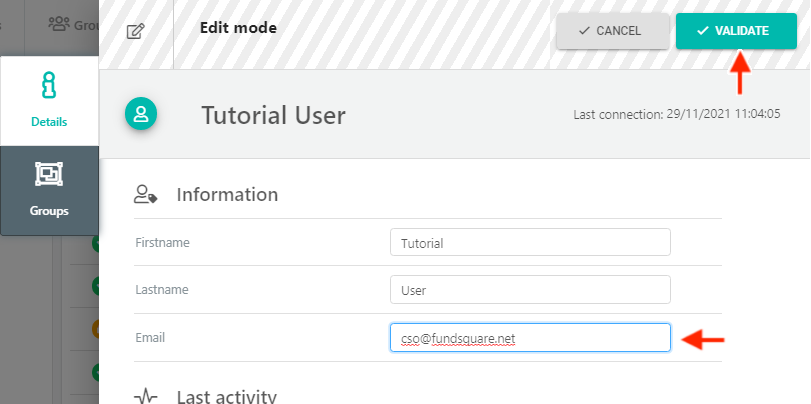Select the people icon in background Groups tab

[x=58, y=24]
